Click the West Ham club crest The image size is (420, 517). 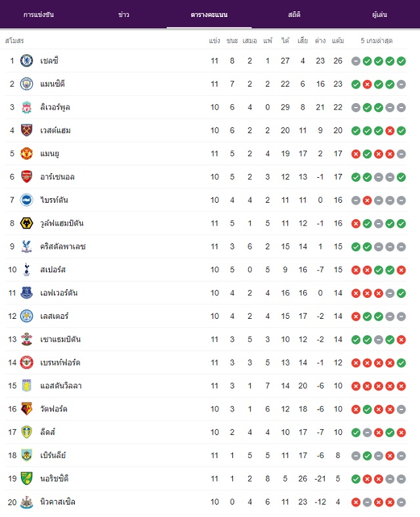coord(26,131)
